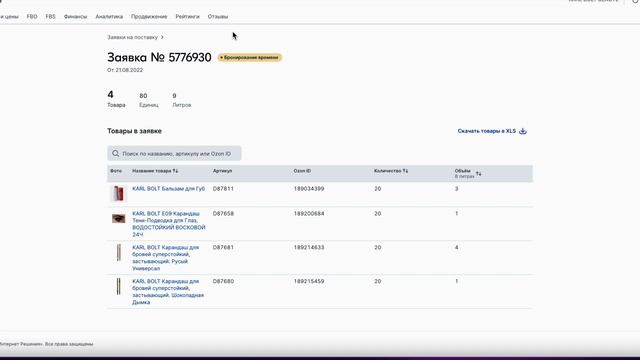Open KARL BOLT Карандаш для бровей Русый Универсал
This screenshot has width=640, height=360.
click(166, 258)
